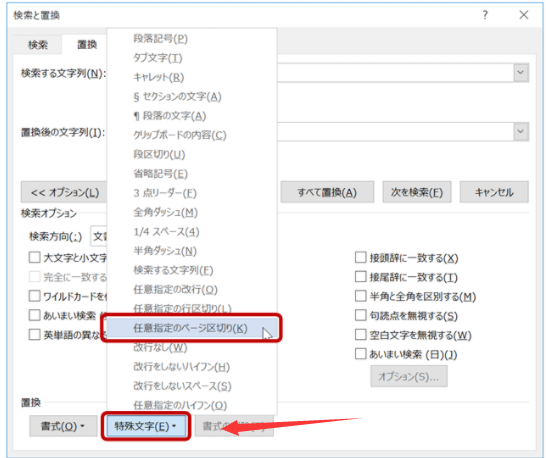Screen dimensions: 546x458
Task: Enable 句読点を無視する(S) checkbox
Action: click(360, 315)
